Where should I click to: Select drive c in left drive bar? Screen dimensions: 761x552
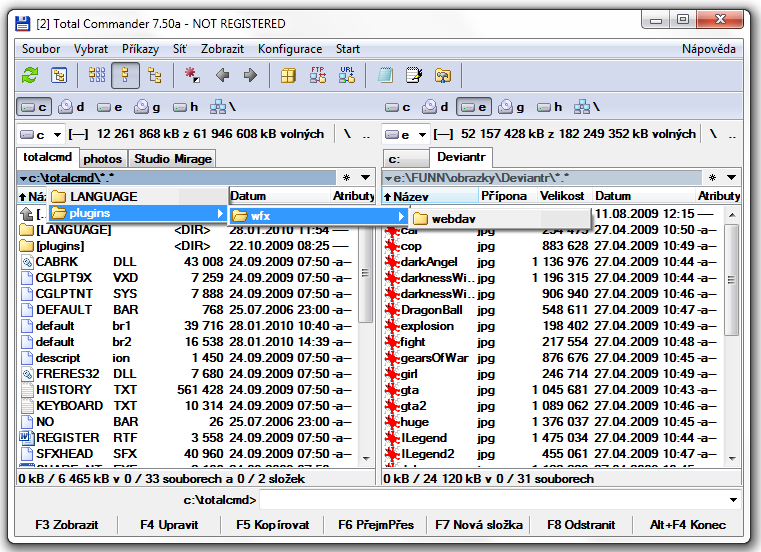point(34,107)
